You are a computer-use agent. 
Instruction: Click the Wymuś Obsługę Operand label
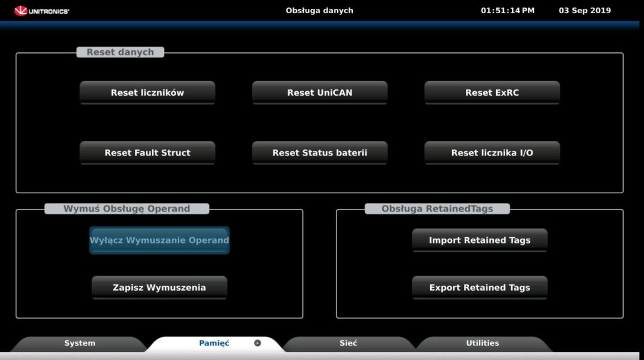coord(127,209)
